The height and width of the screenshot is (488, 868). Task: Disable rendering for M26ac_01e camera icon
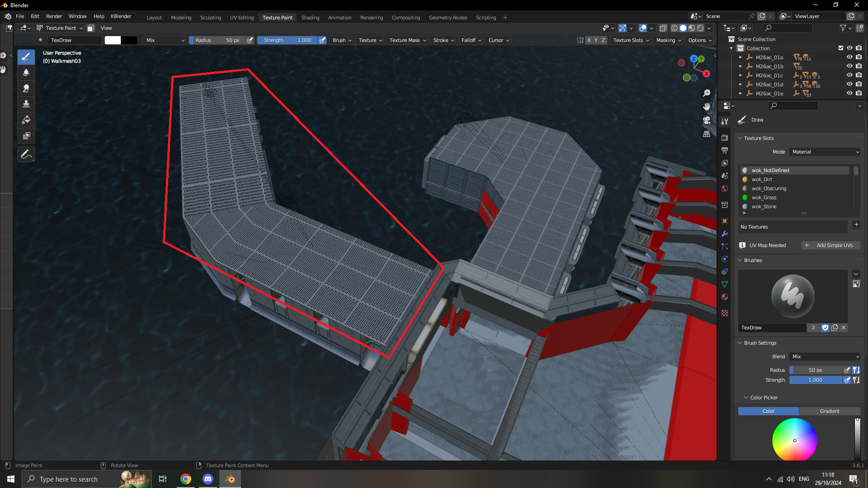coord(859,94)
